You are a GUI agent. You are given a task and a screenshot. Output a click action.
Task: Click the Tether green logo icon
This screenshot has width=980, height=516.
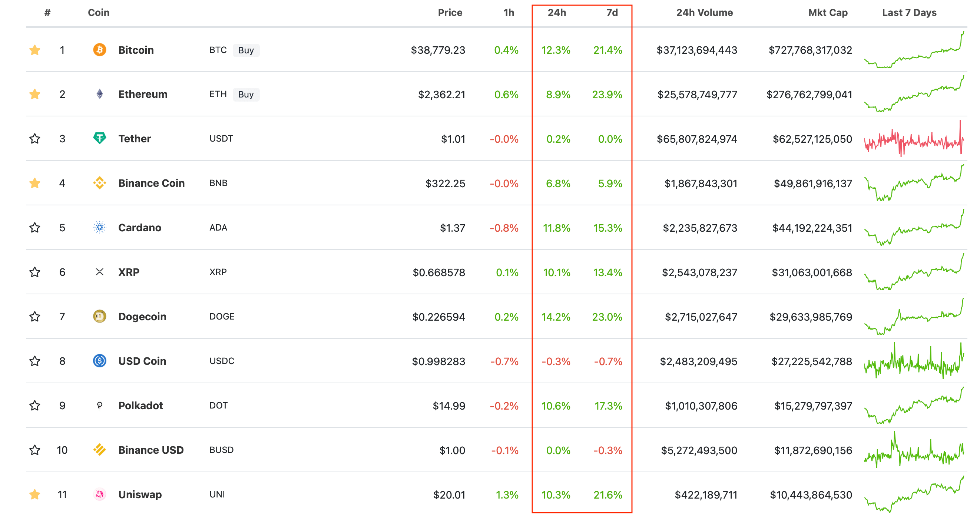coord(100,138)
